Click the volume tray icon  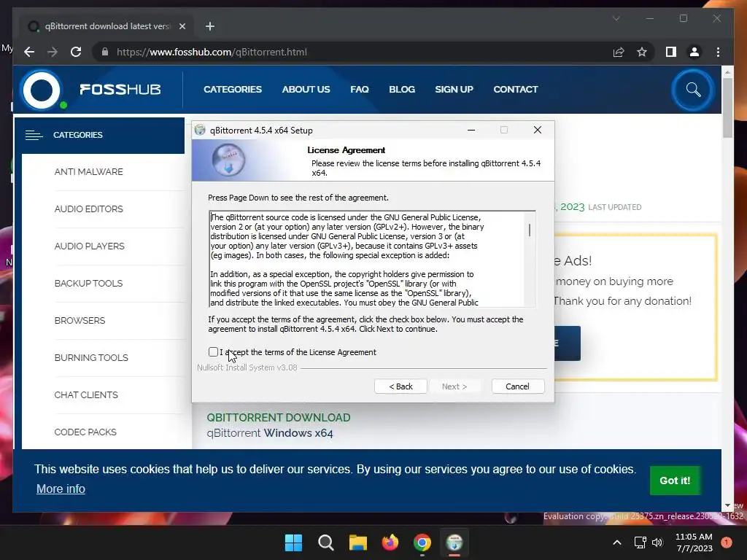point(657,542)
